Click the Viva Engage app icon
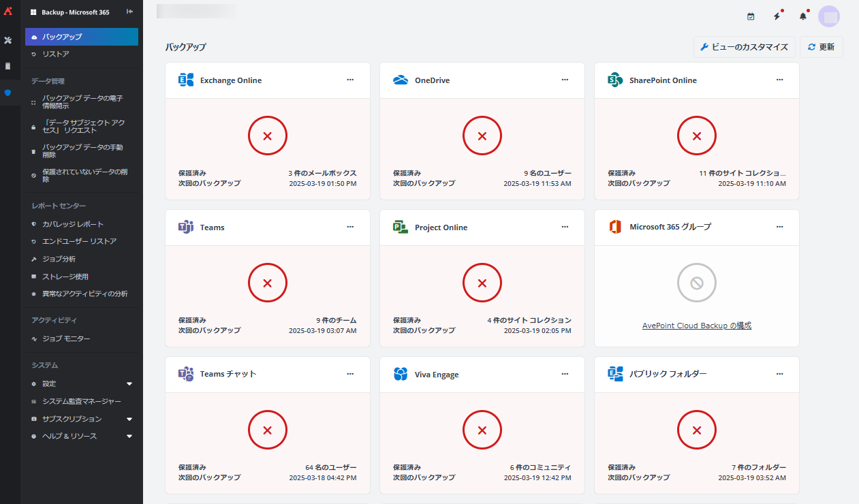This screenshot has width=859, height=504. pos(401,374)
